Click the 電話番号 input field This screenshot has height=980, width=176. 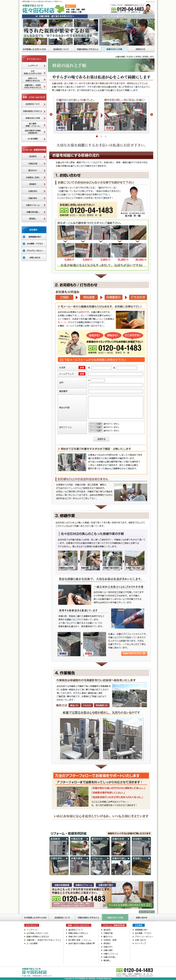point(115,391)
